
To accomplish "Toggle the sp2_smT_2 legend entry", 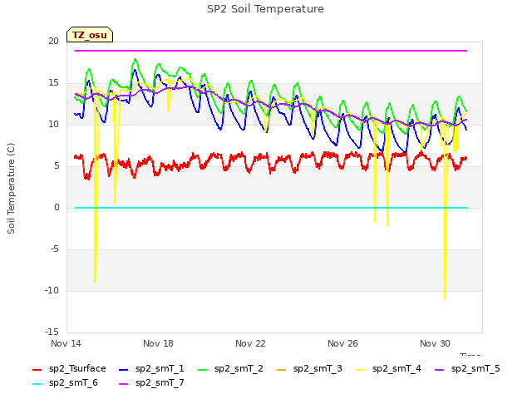I will coord(231,369).
